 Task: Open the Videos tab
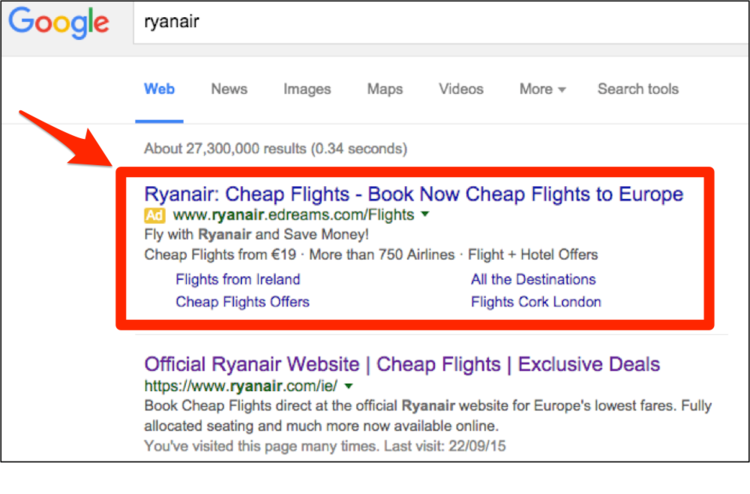point(461,89)
